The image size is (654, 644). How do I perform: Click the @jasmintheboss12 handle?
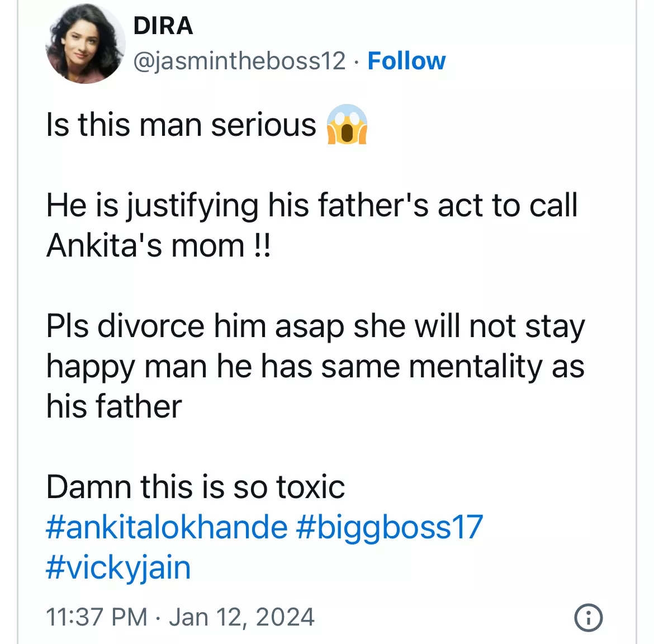[x=239, y=60]
